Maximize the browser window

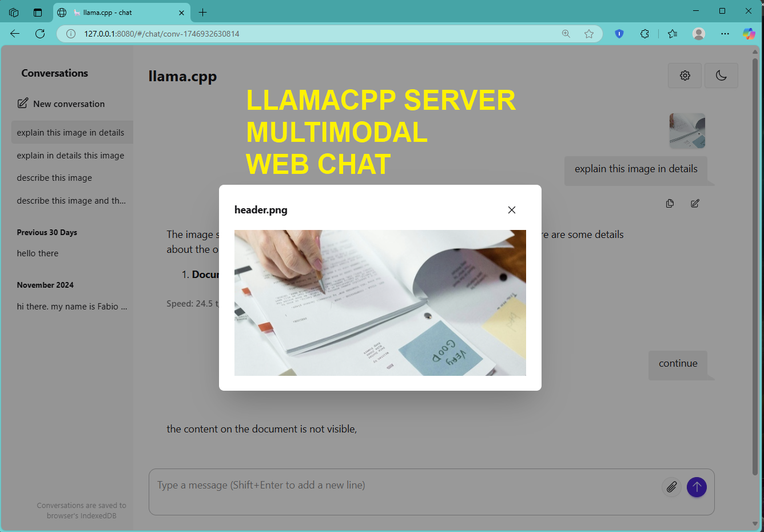tap(722, 11)
